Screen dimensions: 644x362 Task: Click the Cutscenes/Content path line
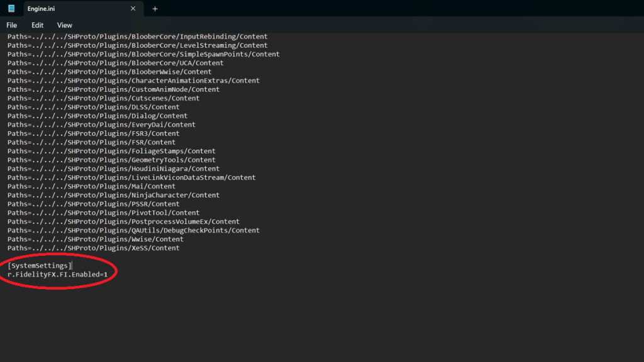point(103,98)
